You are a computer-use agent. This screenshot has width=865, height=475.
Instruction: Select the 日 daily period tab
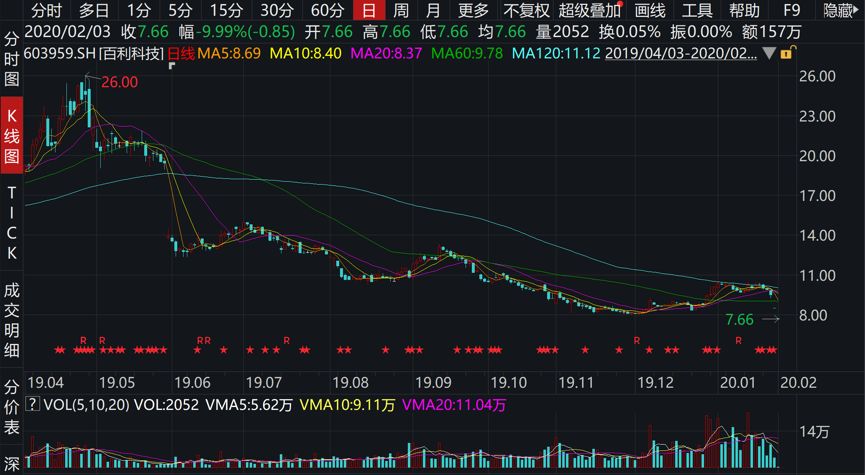coord(369,11)
